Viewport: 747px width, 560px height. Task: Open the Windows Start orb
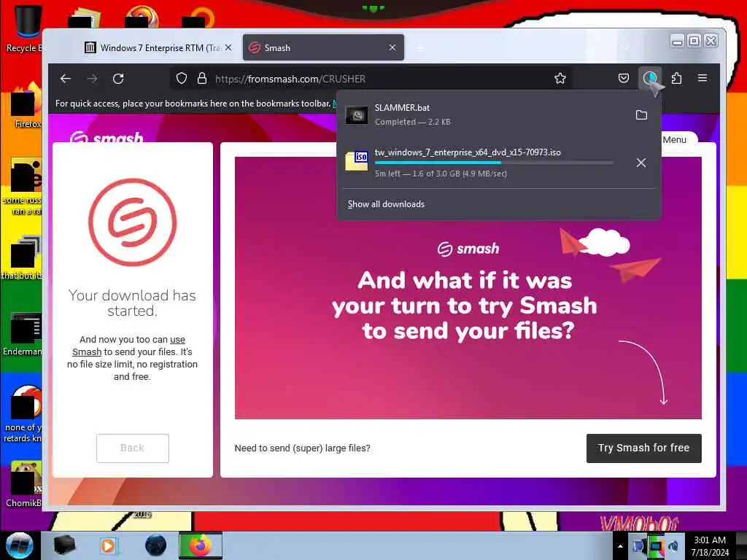click(19, 545)
